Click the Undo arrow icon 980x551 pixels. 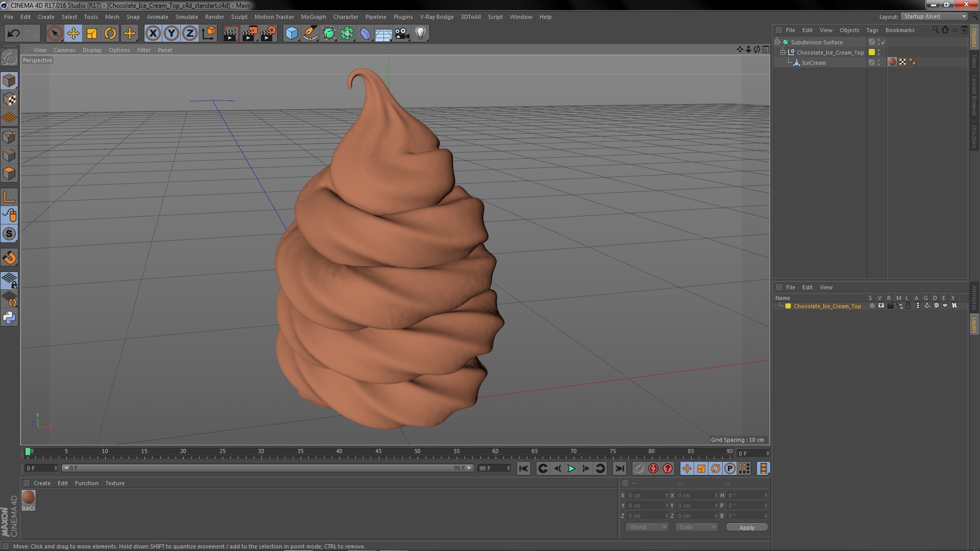(x=13, y=34)
